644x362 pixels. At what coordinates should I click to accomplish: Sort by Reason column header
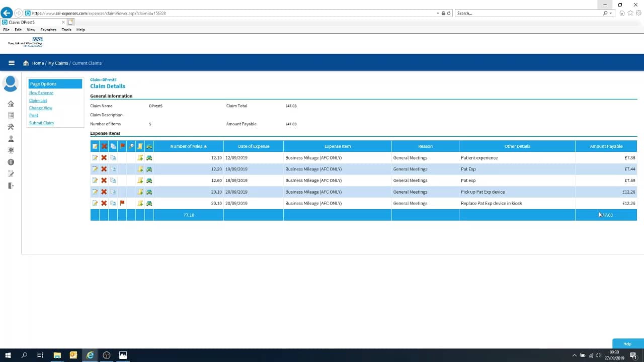point(425,146)
